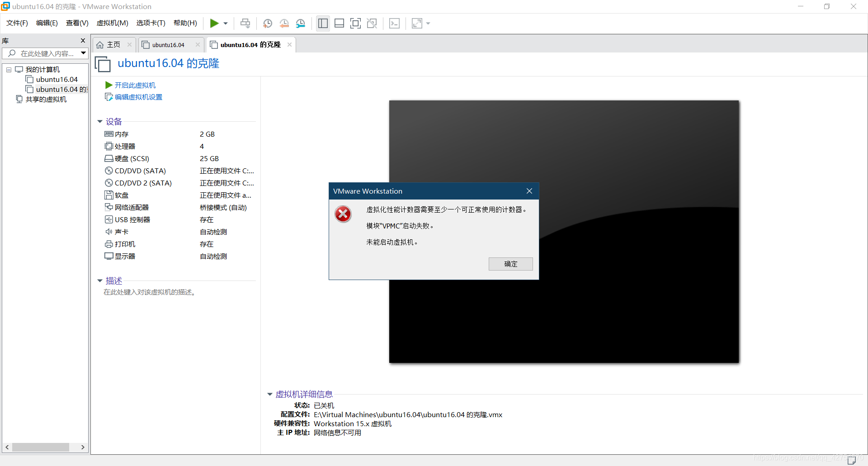Enable Unity mode from the toolbar
Screen dimensions: 868x466
[x=372, y=23]
